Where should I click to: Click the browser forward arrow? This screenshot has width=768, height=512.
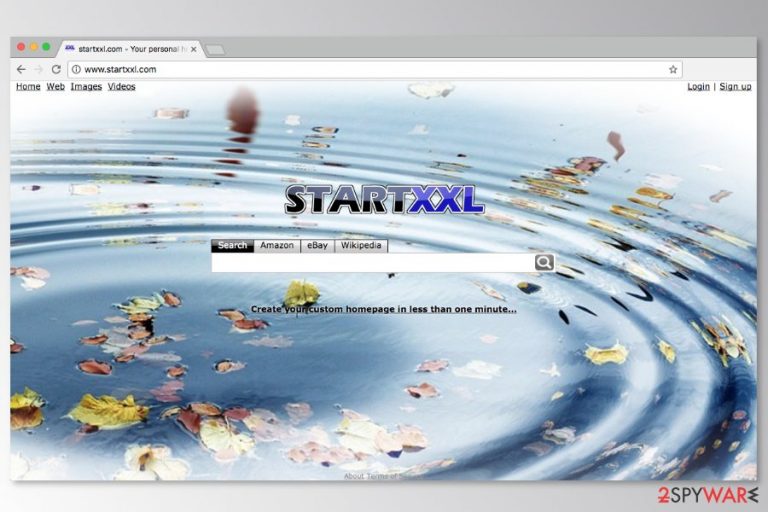coord(39,70)
